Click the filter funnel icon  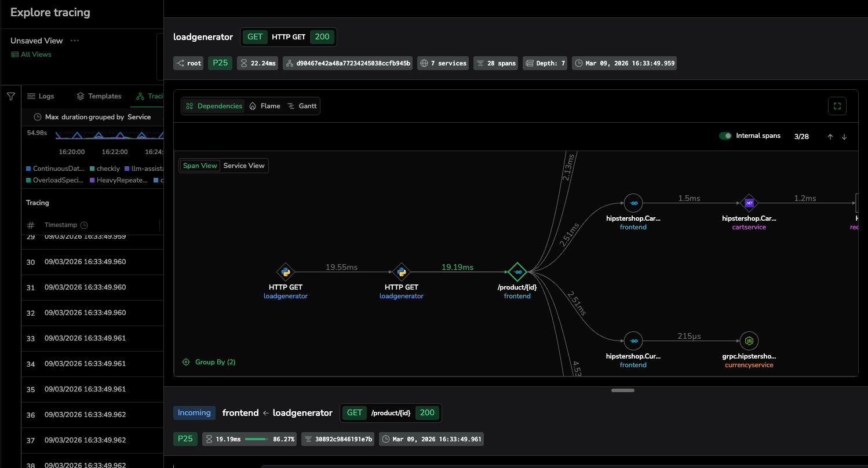(11, 97)
